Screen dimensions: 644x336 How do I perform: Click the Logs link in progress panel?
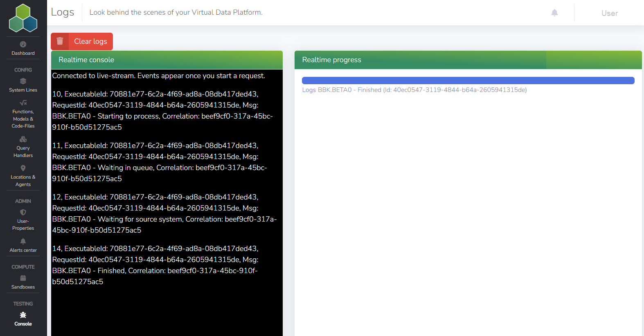tap(309, 90)
